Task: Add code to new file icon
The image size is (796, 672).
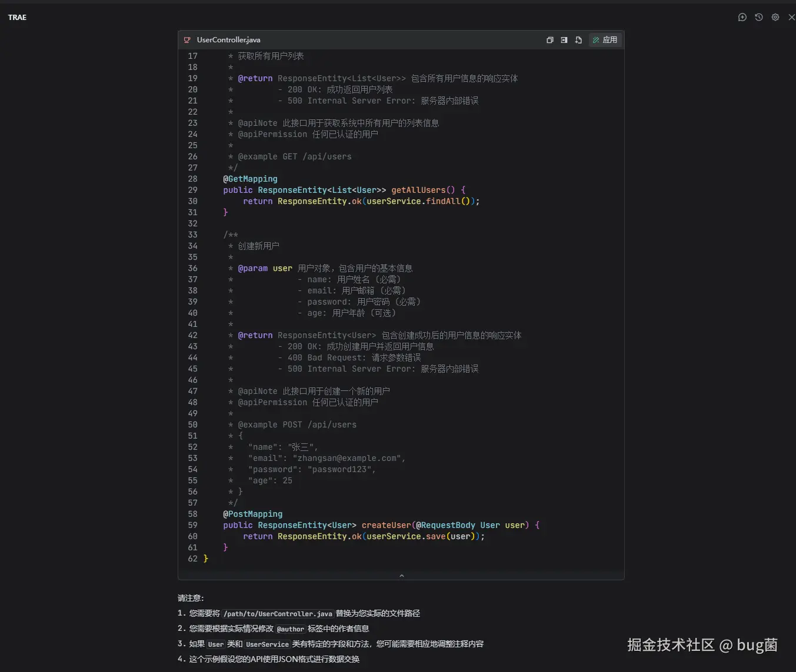Action: point(578,40)
